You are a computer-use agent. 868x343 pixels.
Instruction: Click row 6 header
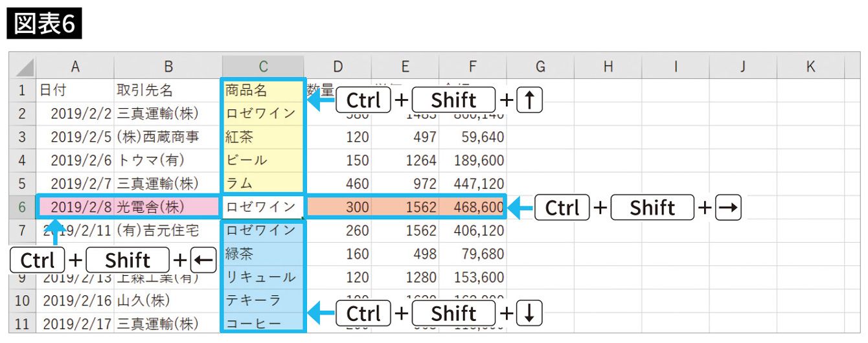click(x=22, y=207)
